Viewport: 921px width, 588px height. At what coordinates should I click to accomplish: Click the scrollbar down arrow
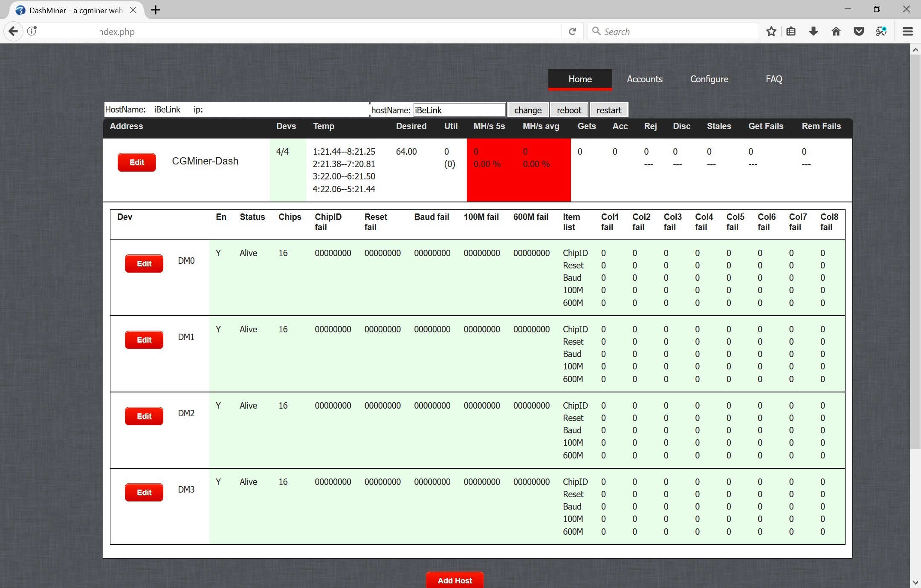pyautogui.click(x=915, y=582)
